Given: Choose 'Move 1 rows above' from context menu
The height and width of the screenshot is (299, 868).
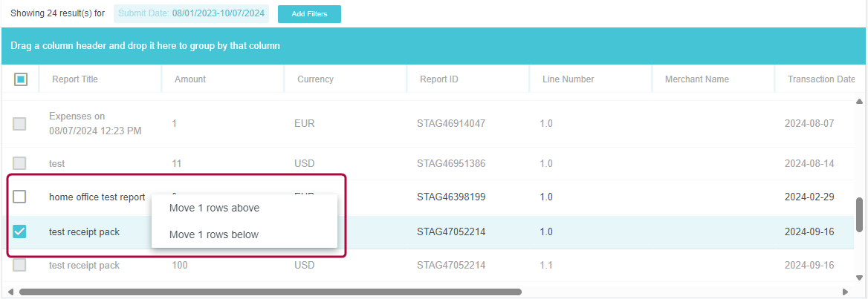Looking at the screenshot, I should 214,208.
